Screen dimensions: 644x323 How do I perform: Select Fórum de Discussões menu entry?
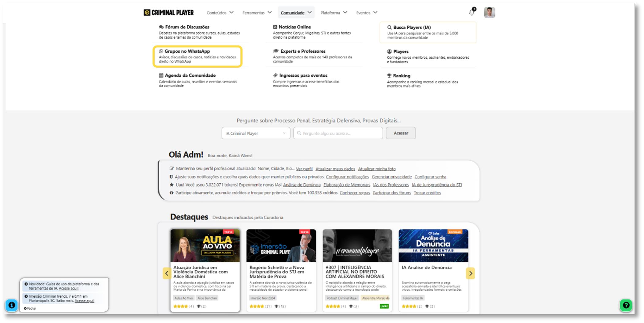[187, 27]
